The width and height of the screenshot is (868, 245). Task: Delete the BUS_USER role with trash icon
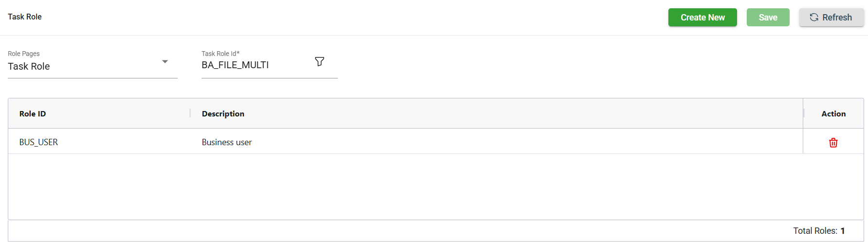click(833, 143)
